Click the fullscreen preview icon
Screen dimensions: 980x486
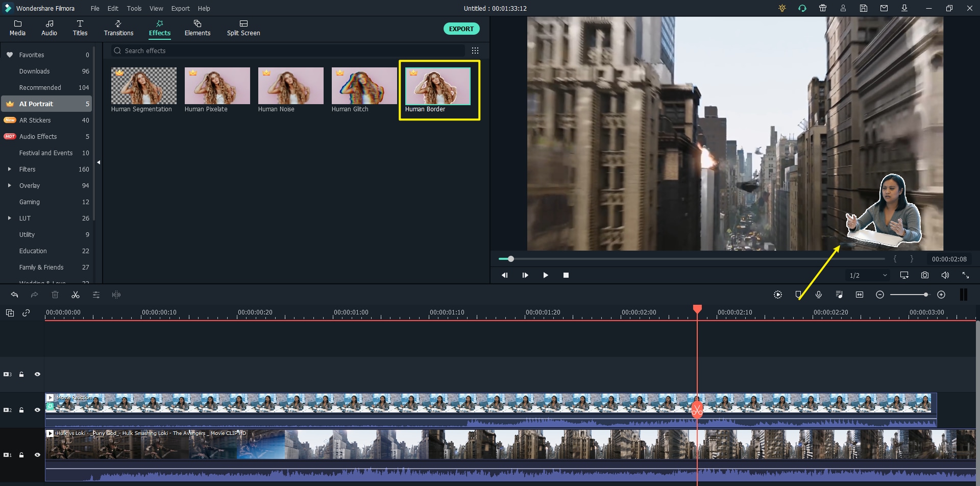point(966,275)
